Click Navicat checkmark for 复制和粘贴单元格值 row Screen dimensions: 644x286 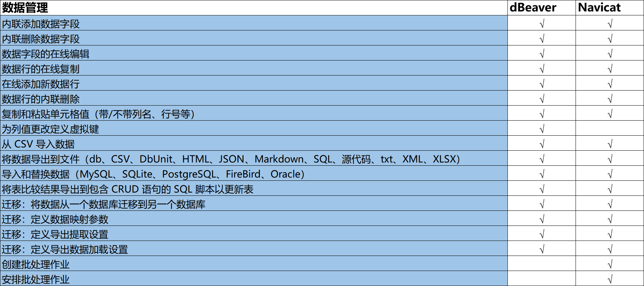pyautogui.click(x=610, y=114)
